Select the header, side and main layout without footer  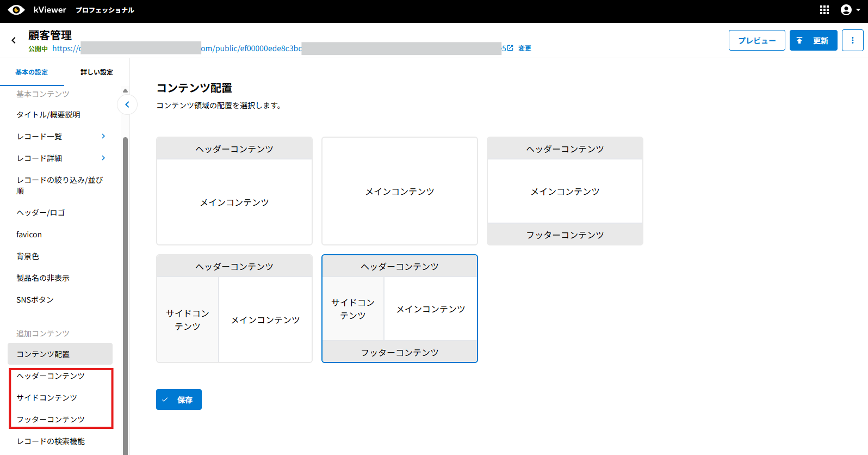(x=234, y=309)
